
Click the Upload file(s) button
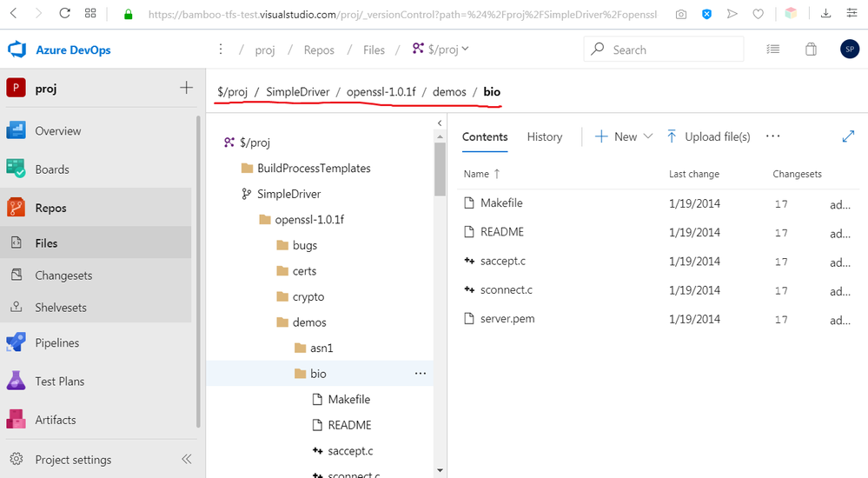point(709,136)
